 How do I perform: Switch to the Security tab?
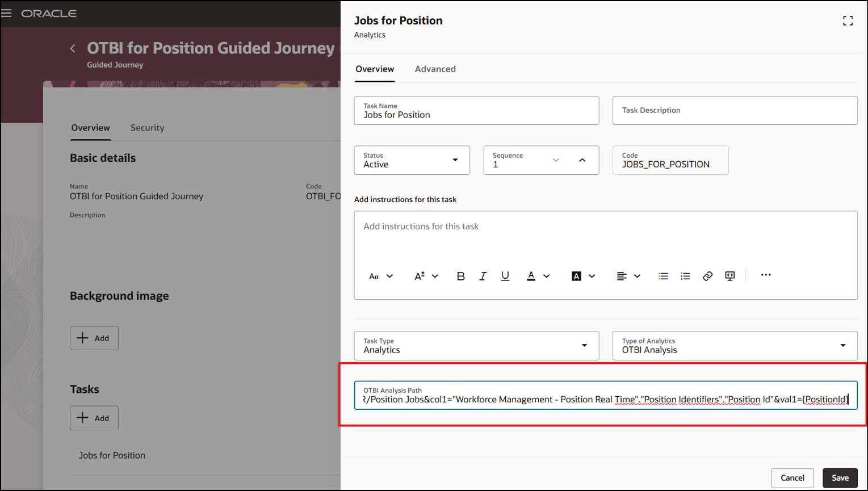click(x=147, y=128)
